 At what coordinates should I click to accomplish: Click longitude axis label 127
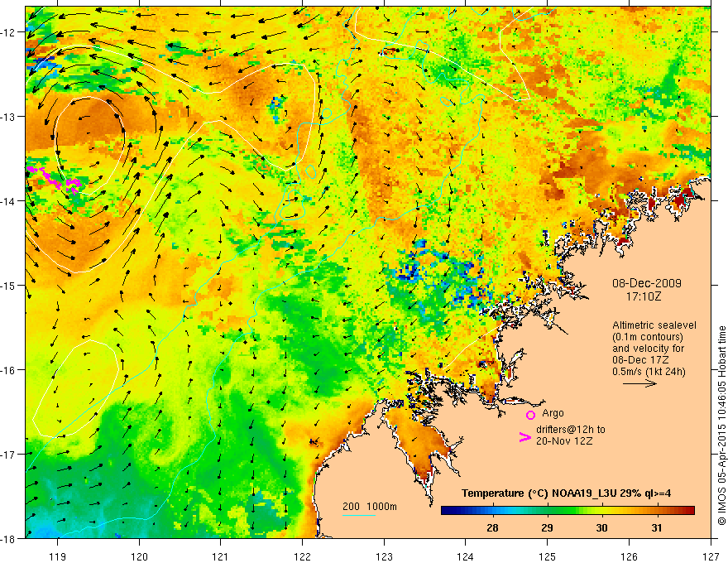(711, 556)
